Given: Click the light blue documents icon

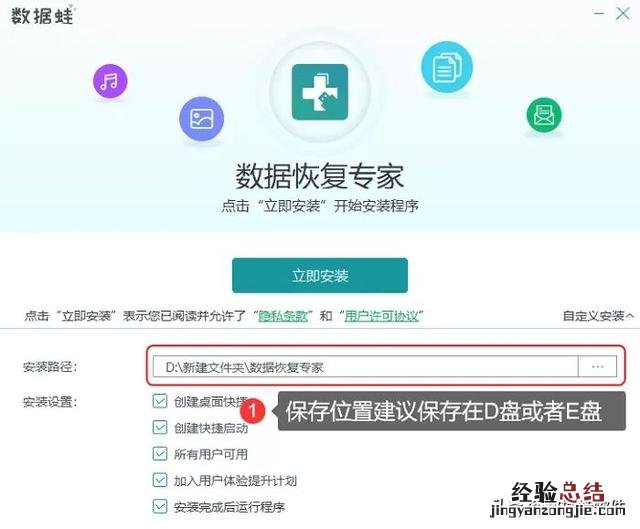Looking at the screenshot, I should 447,67.
